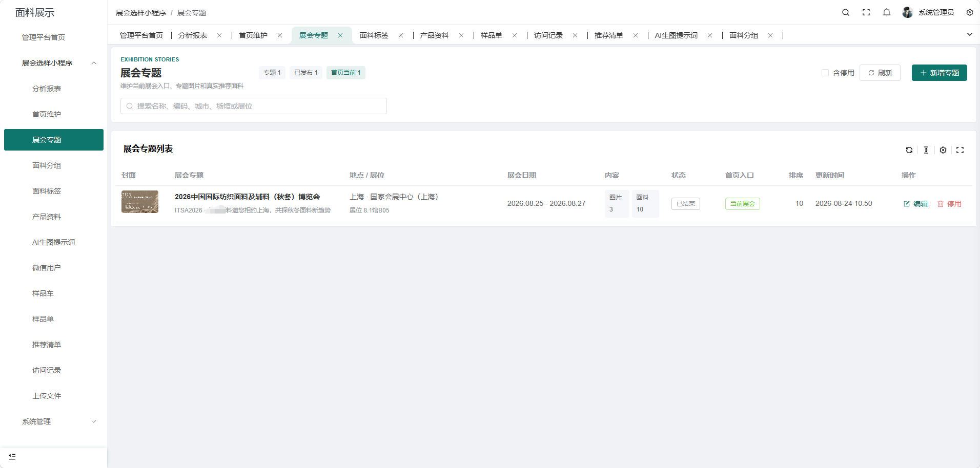
Task: Close the 分析报表 tab
Action: coord(219,35)
